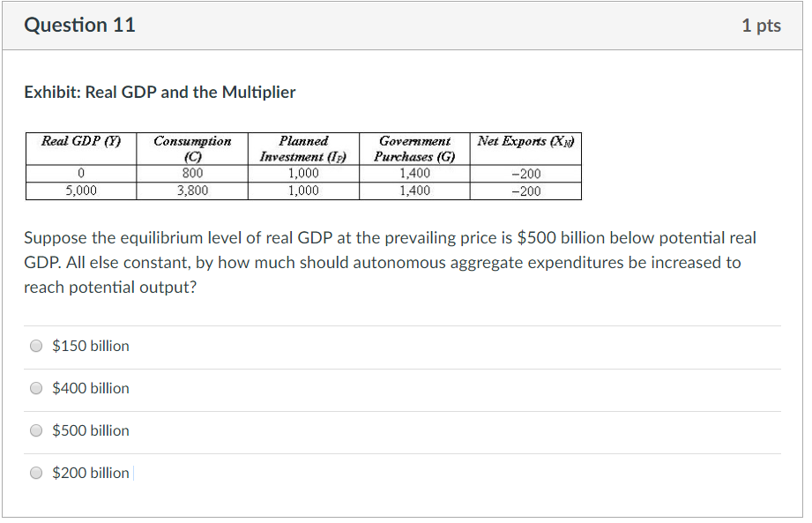This screenshot has height=523, width=812.
Task: Select the $400 billion answer option
Action: (36, 388)
